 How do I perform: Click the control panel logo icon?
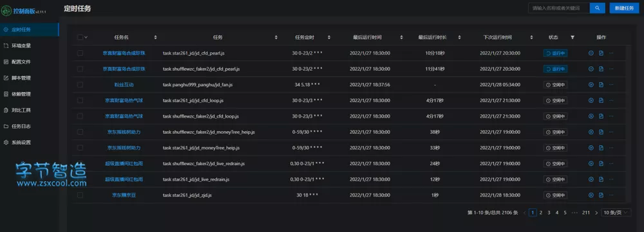point(6,11)
